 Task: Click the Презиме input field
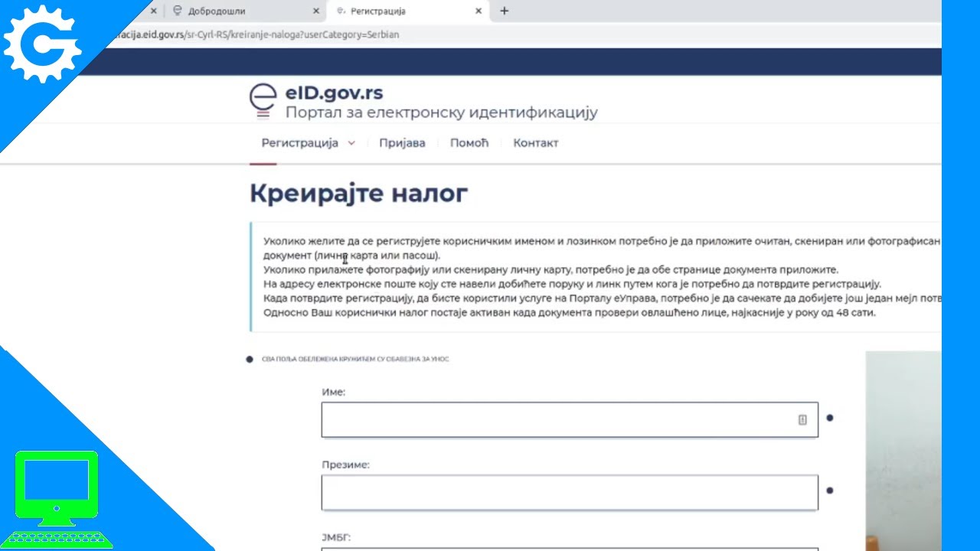[570, 492]
